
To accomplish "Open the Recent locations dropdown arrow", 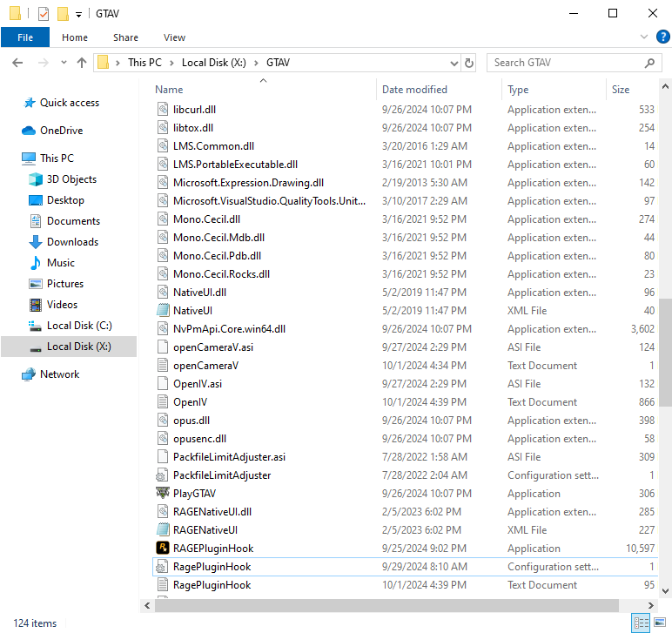I will (x=63, y=63).
